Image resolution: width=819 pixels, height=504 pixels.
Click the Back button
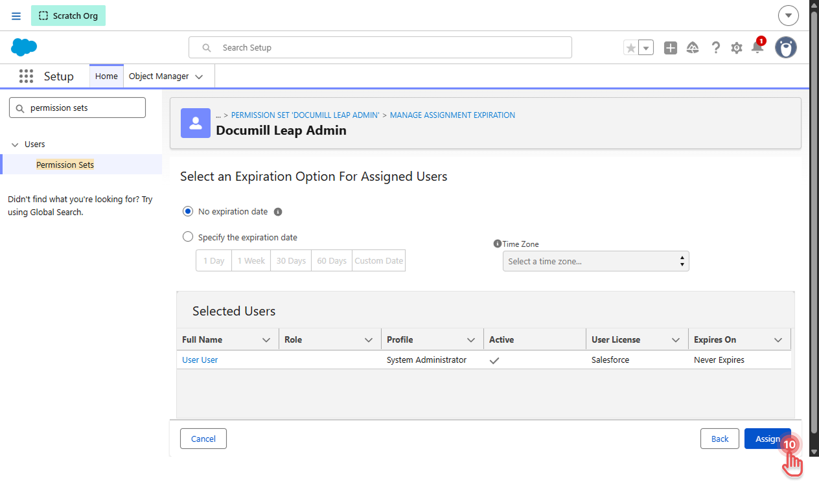point(720,439)
